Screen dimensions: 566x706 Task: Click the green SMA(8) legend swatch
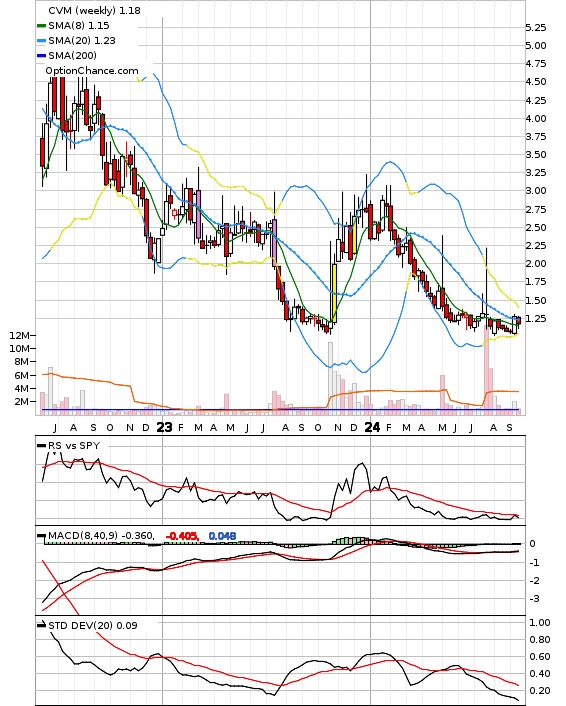pos(41,26)
